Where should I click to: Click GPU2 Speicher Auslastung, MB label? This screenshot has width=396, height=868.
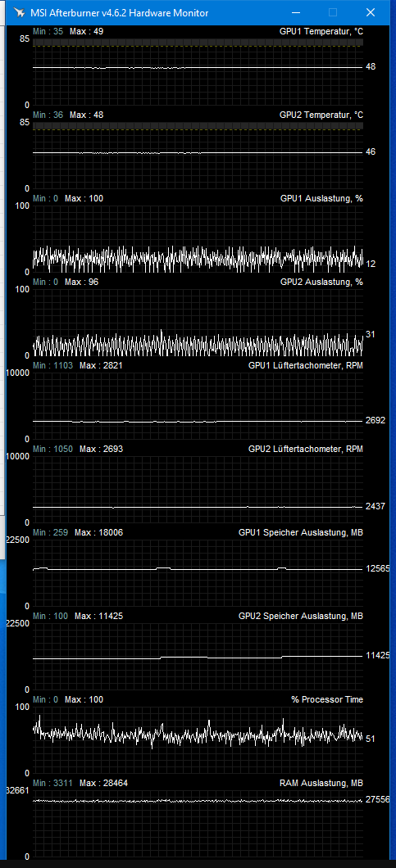tap(301, 616)
